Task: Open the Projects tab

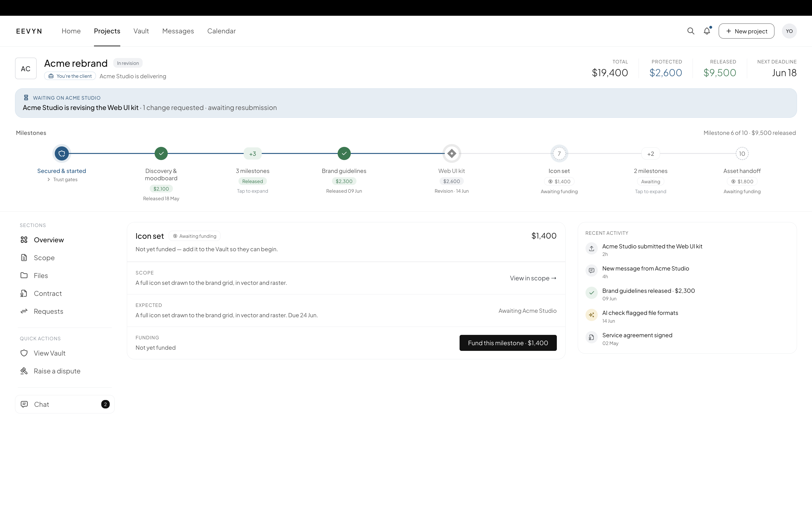Action: click(x=107, y=31)
